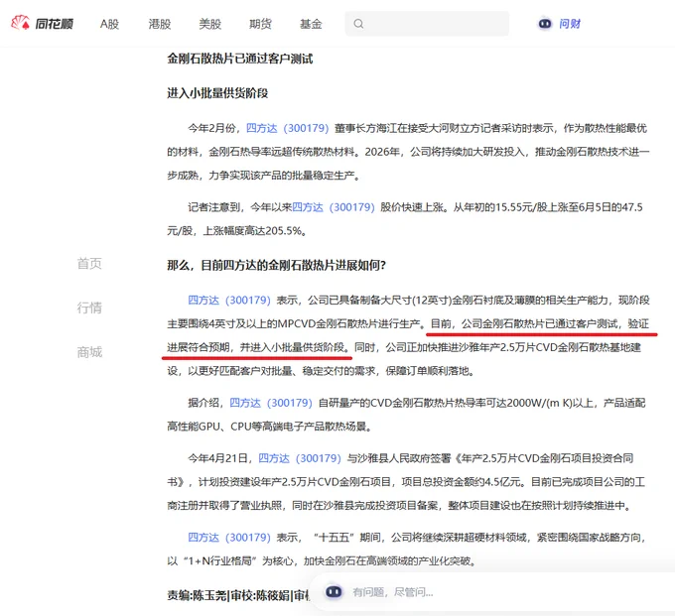The image size is (675, 616).
Task: Open the 期货 menu item
Action: tap(260, 24)
